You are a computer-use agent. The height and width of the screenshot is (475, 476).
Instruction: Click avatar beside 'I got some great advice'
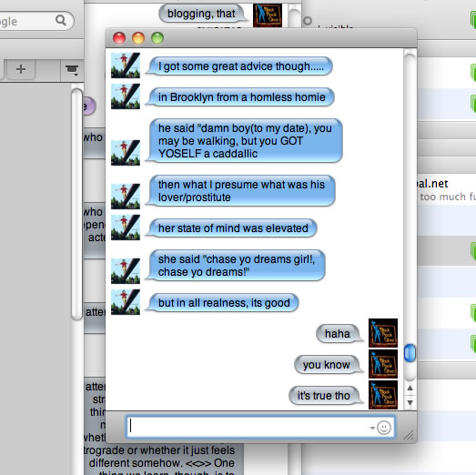tap(126, 66)
